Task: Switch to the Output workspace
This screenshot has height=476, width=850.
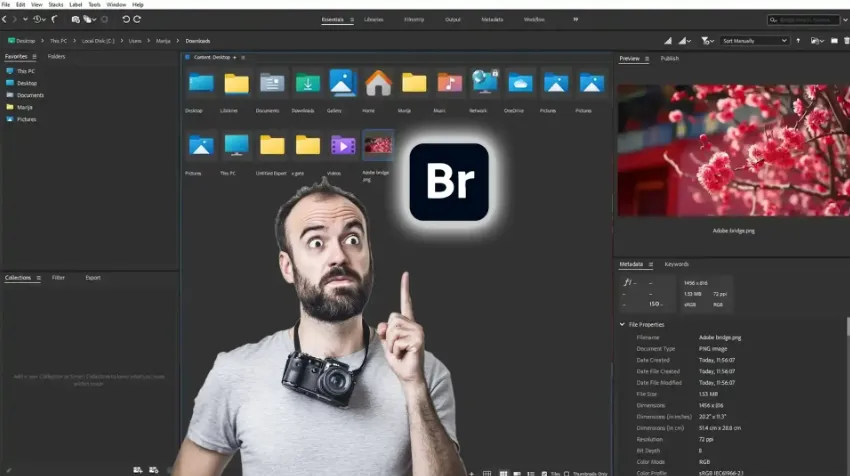Action: (453, 20)
